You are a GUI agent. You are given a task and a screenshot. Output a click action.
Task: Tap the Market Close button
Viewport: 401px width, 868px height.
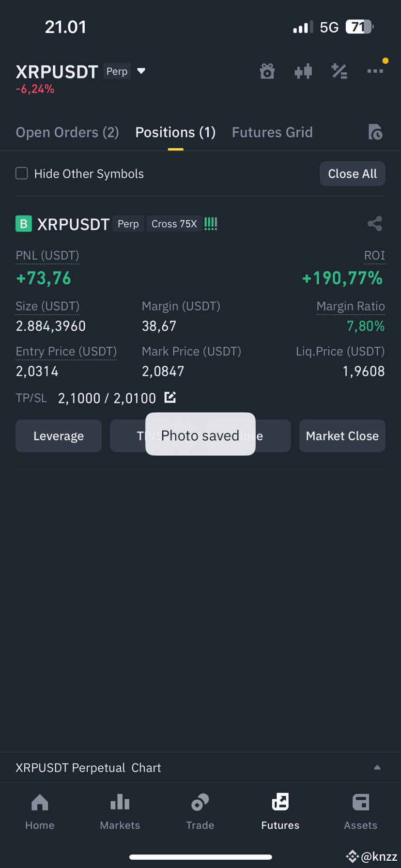[x=342, y=436]
